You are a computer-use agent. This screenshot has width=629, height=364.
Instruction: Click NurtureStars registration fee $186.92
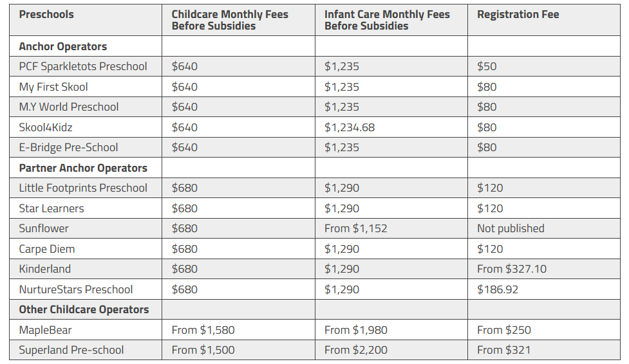[x=498, y=289]
